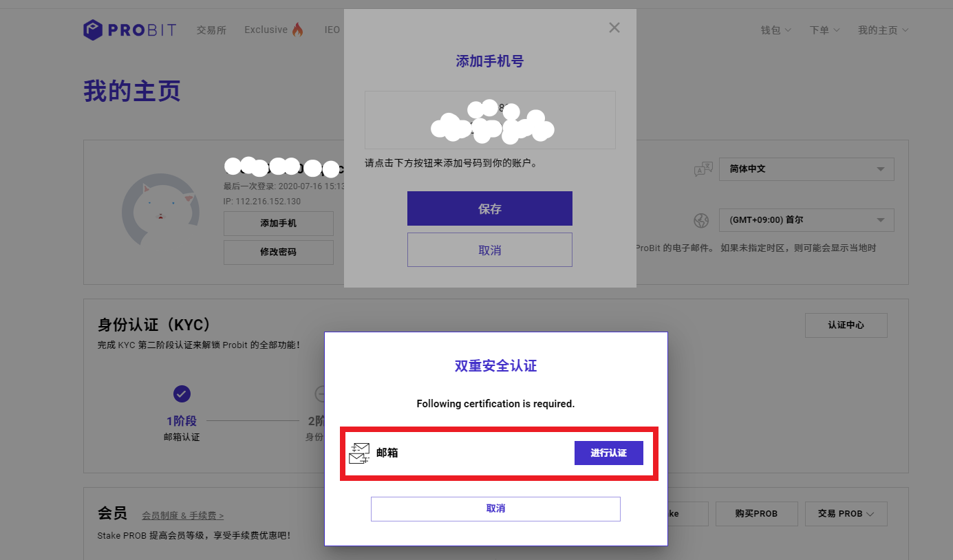Close the add phone number dialog
Viewport: 953px width, 560px height.
tap(614, 28)
